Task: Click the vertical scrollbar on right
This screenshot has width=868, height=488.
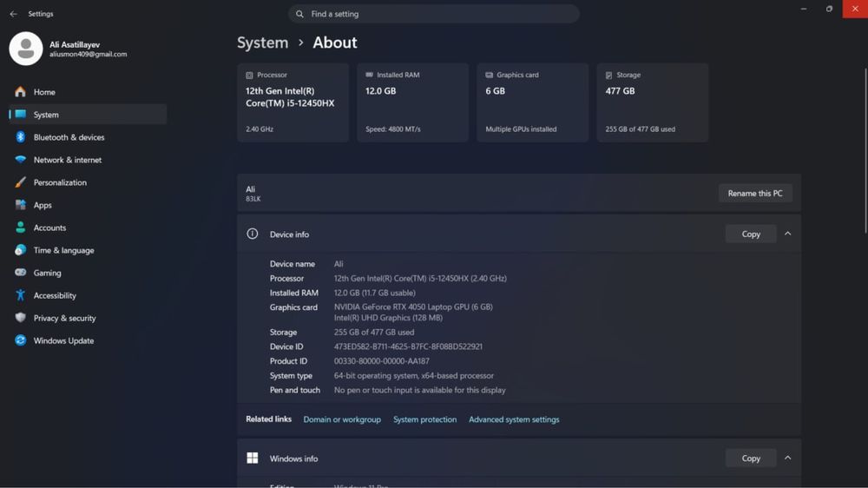Action: click(865, 151)
